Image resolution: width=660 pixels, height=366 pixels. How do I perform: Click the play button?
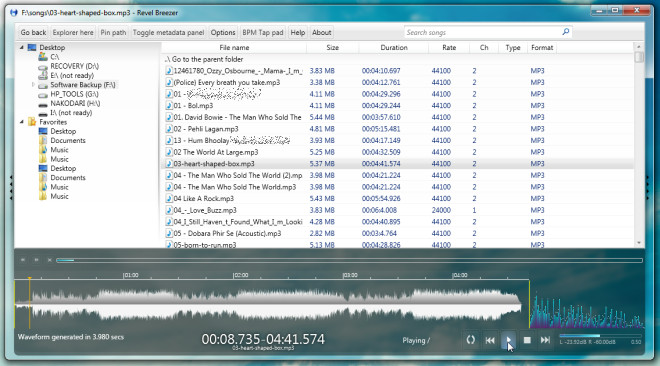click(x=508, y=340)
